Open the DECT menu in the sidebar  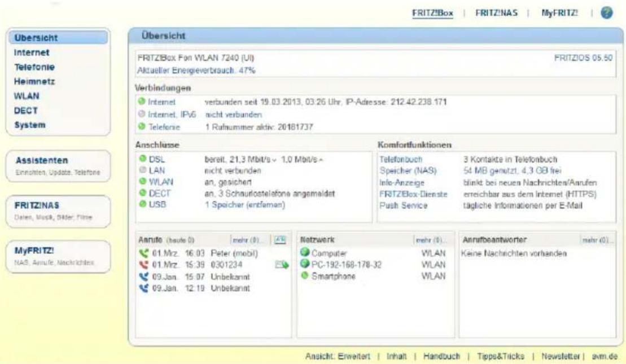(x=25, y=110)
